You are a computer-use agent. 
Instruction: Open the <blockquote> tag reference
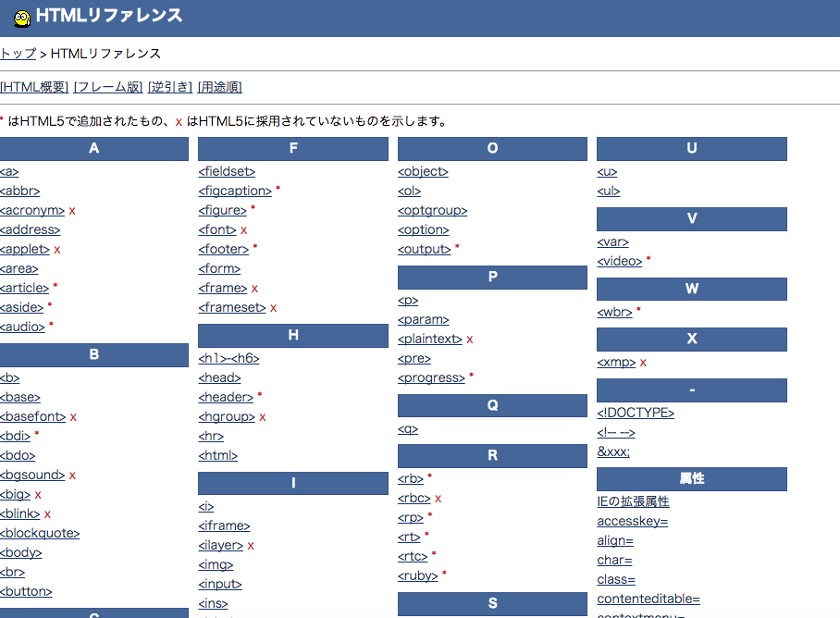click(x=40, y=534)
